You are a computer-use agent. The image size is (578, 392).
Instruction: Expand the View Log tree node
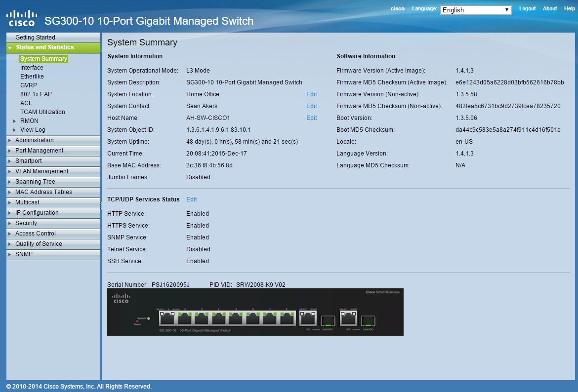(14, 130)
